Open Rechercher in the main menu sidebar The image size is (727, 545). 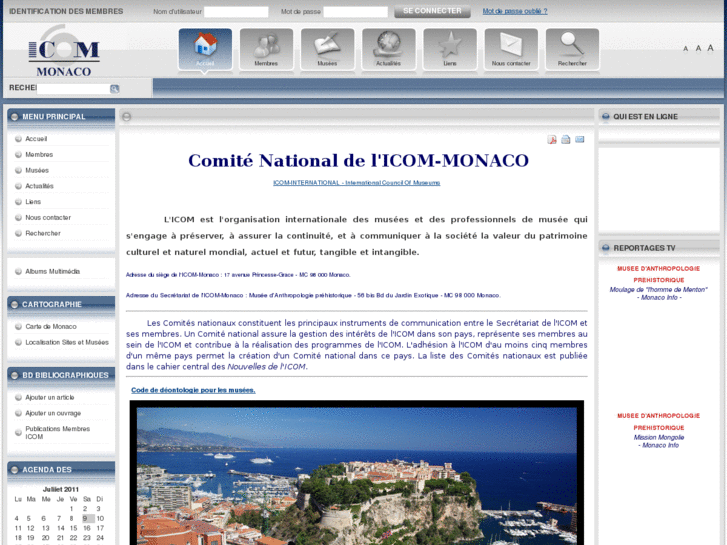[x=43, y=233]
